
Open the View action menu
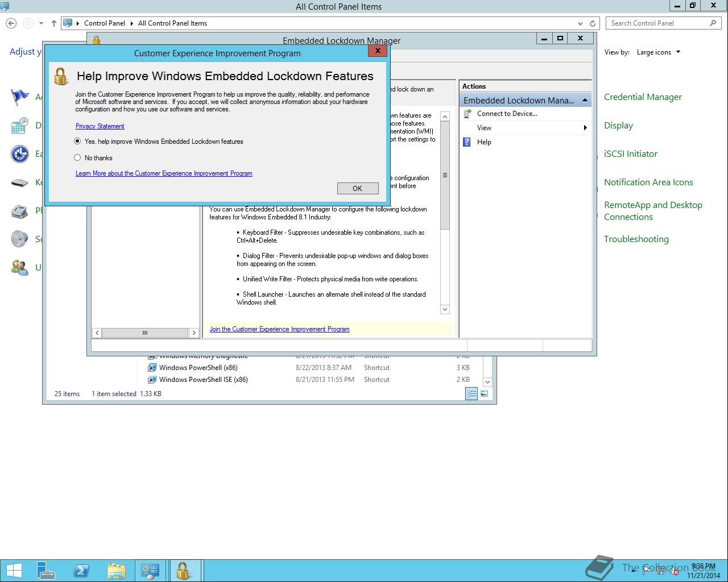click(x=484, y=128)
